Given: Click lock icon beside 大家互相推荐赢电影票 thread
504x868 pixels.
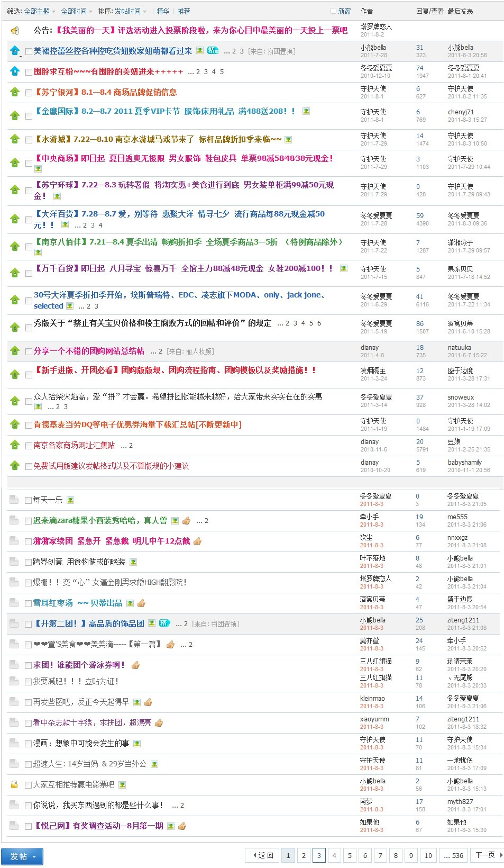Looking at the screenshot, I should coord(14,784).
